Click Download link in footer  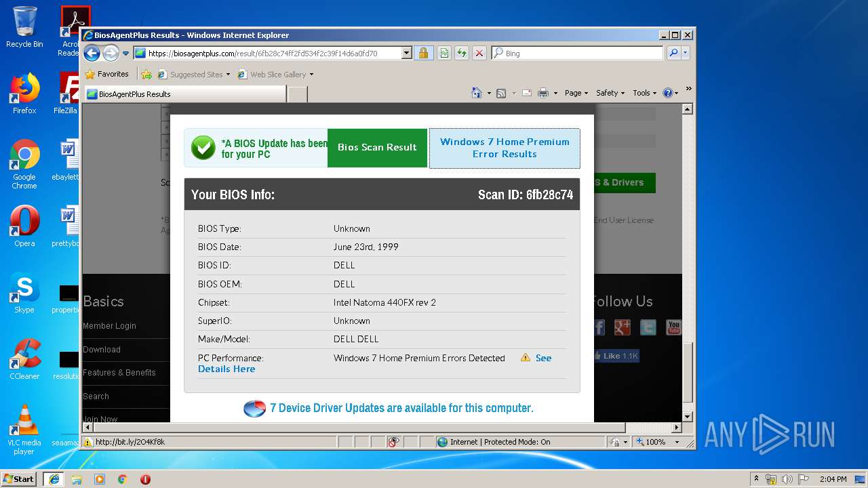coord(102,350)
